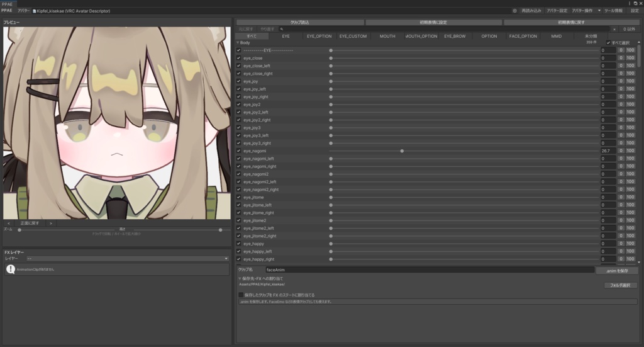The width and height of the screenshot is (644, 347).
Task: Click the avatar object field icon for Kipfel_kisekae
Action: pos(35,11)
